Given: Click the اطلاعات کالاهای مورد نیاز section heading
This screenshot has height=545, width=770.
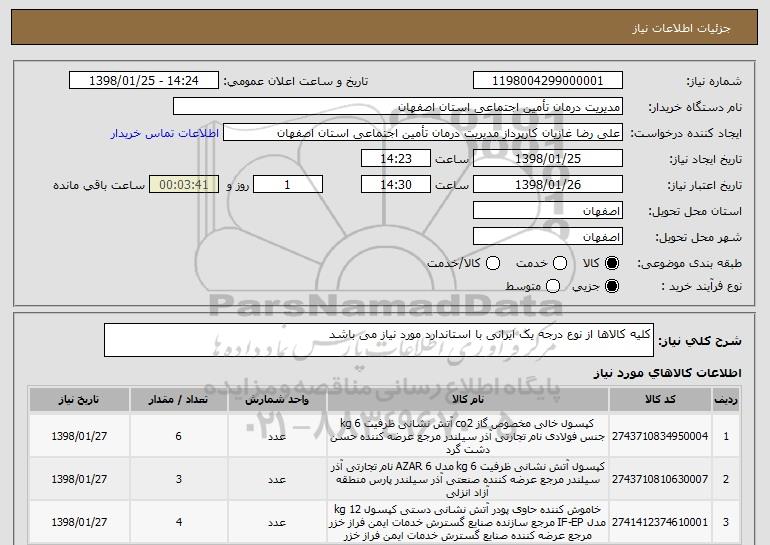Looking at the screenshot, I should click(x=667, y=374).
